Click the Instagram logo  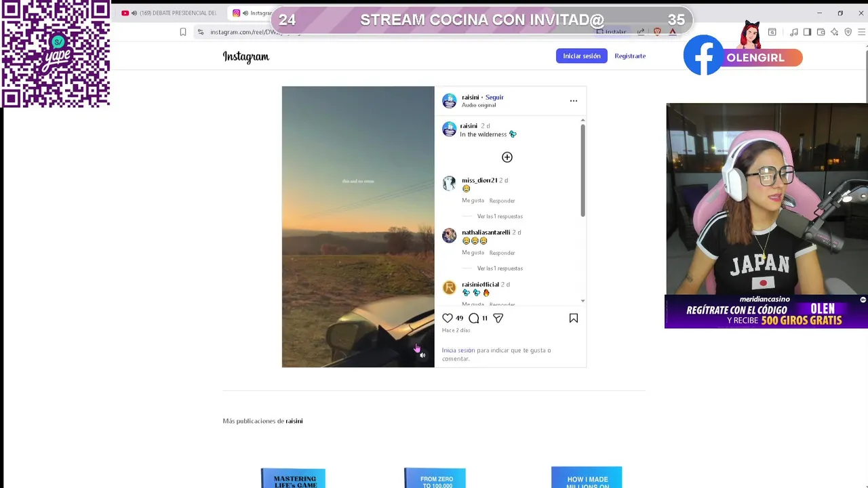tap(245, 57)
